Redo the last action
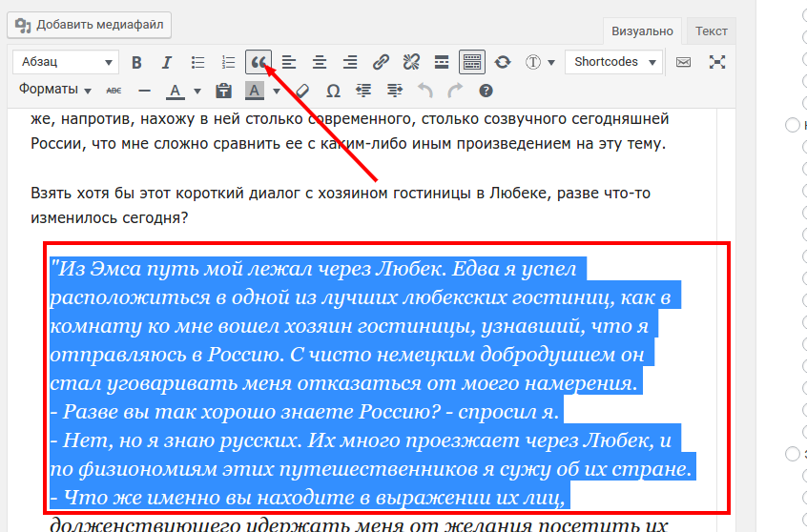Image resolution: width=807 pixels, height=532 pixels. (455, 92)
